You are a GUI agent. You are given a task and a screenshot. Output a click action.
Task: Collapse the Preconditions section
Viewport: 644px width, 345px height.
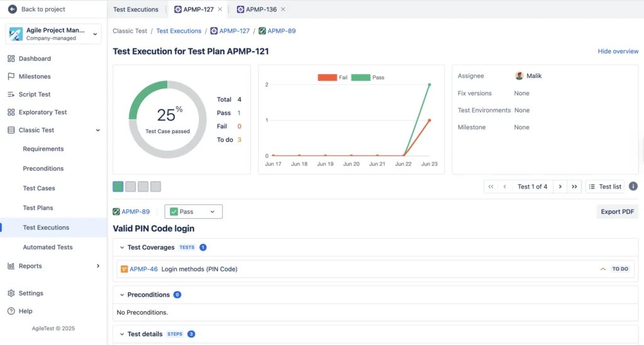click(x=122, y=295)
